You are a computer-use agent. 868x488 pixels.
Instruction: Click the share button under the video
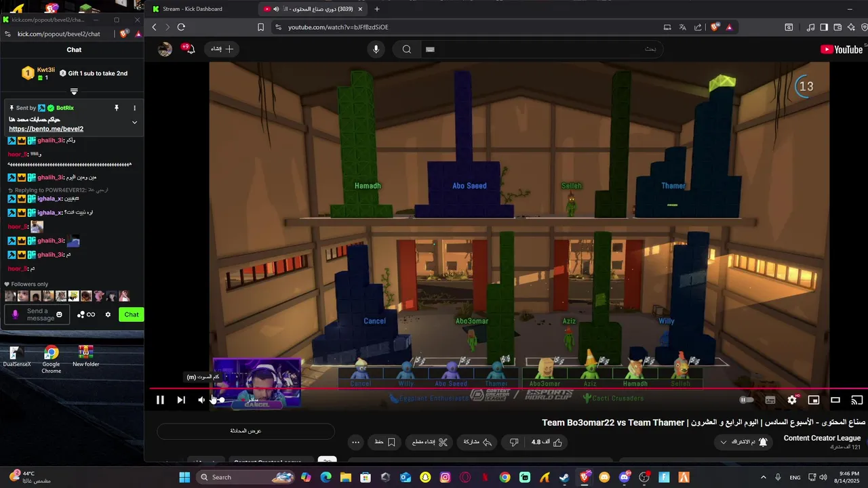(x=478, y=442)
